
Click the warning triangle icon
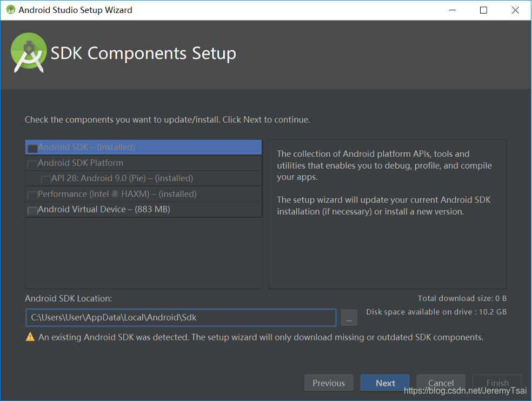[x=30, y=337]
